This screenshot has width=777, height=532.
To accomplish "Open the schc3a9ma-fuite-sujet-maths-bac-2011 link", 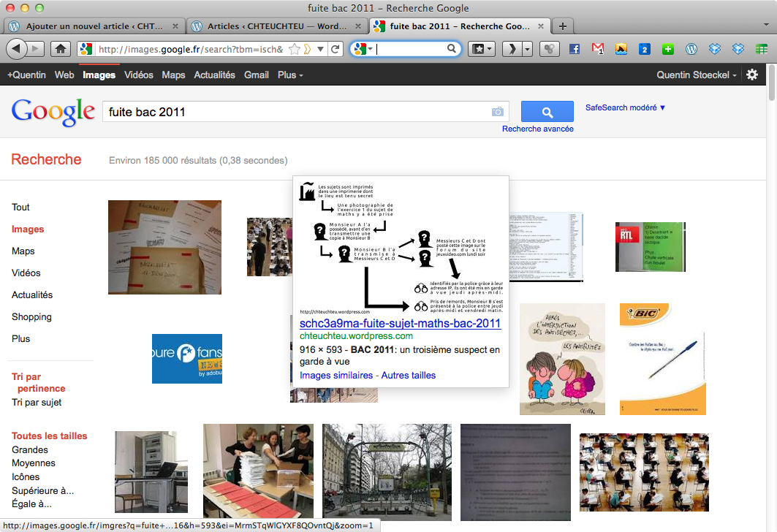I will click(400, 324).
